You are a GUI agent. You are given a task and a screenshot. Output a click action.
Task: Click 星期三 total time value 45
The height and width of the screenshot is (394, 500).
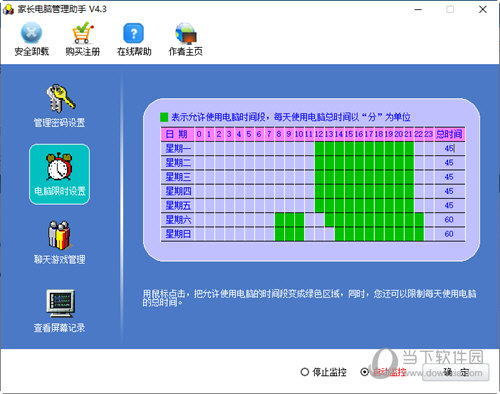(449, 177)
